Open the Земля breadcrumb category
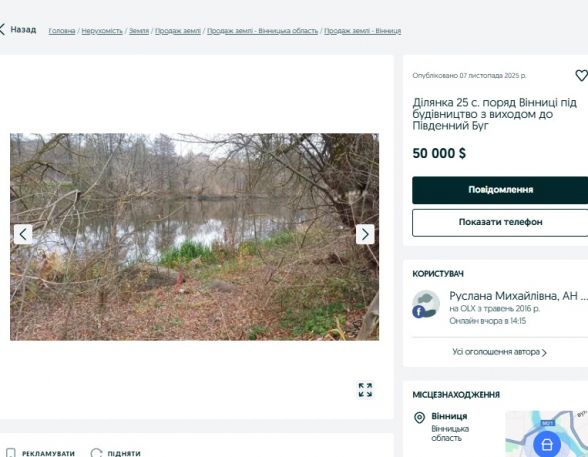The width and height of the screenshot is (588, 457). [x=139, y=31]
